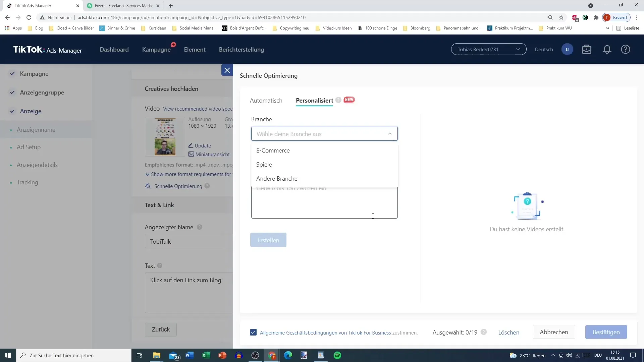The image size is (644, 362).
Task: Click the Löschen link
Action: pos(508,333)
